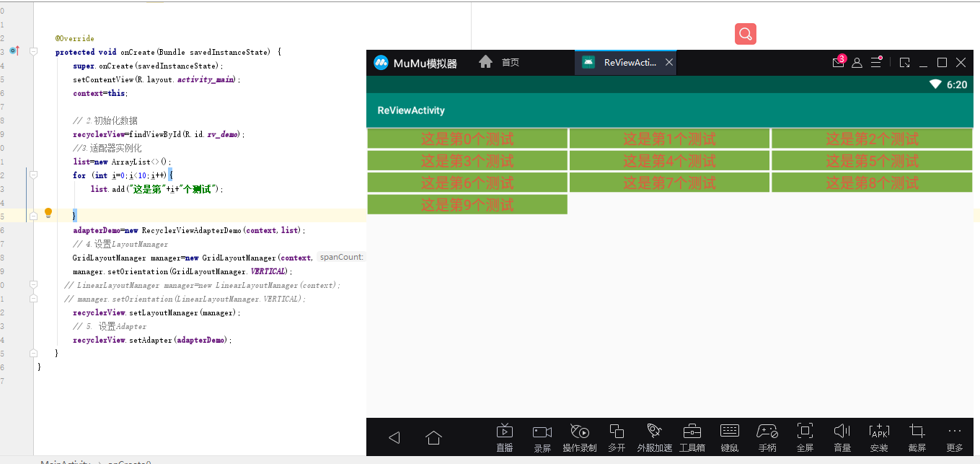Click the spanCount parameter hint
The width and height of the screenshot is (980, 464).
click(342, 257)
